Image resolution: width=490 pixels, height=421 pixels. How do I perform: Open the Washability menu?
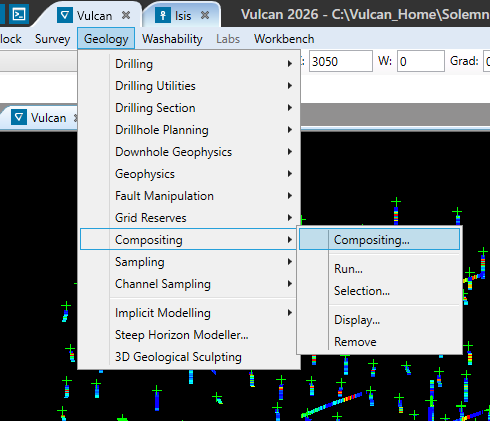tap(172, 39)
